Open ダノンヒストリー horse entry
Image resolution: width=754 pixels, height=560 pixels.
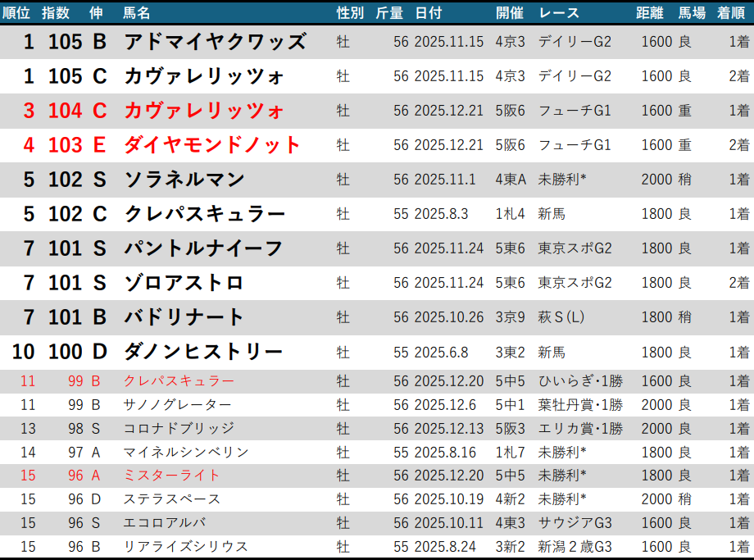tap(203, 352)
